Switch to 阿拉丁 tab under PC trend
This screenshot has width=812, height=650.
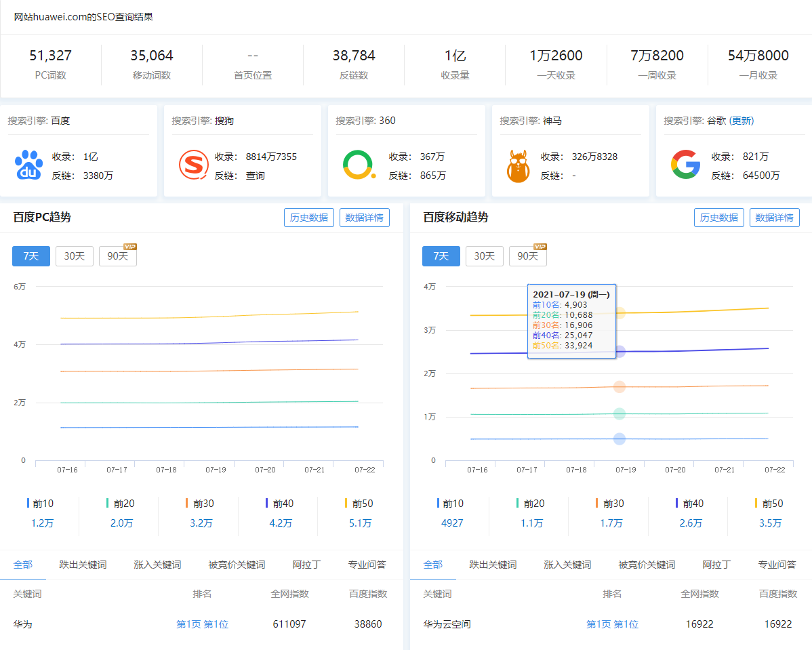(x=306, y=565)
